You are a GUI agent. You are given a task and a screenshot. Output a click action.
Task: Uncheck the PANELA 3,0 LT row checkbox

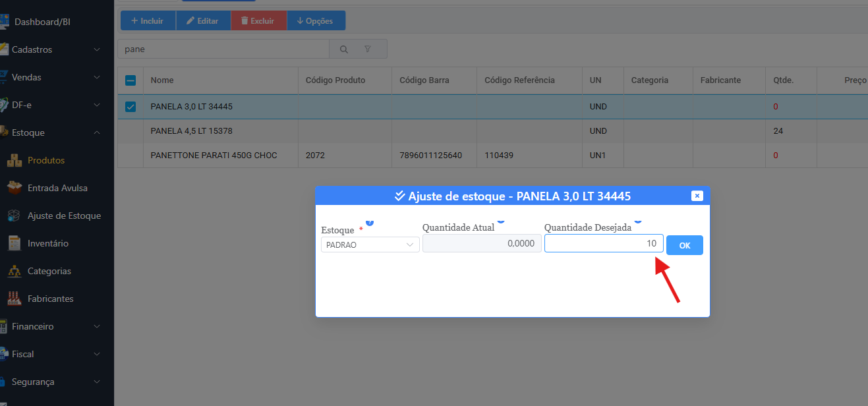(x=130, y=107)
